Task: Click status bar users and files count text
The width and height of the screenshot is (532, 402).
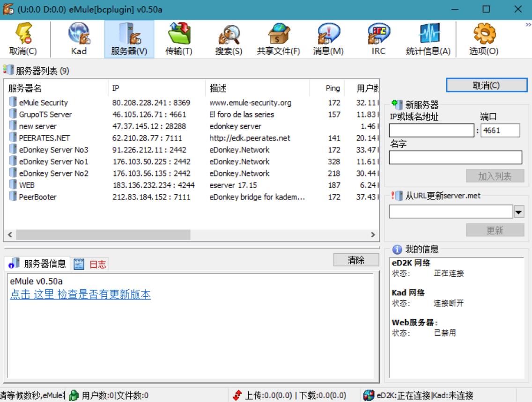Action: click(115, 395)
